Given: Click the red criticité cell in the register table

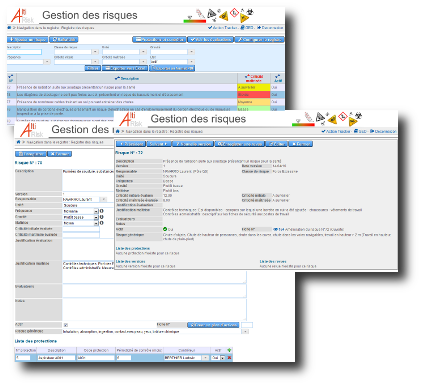Looking at the screenshot, I should (x=254, y=95).
